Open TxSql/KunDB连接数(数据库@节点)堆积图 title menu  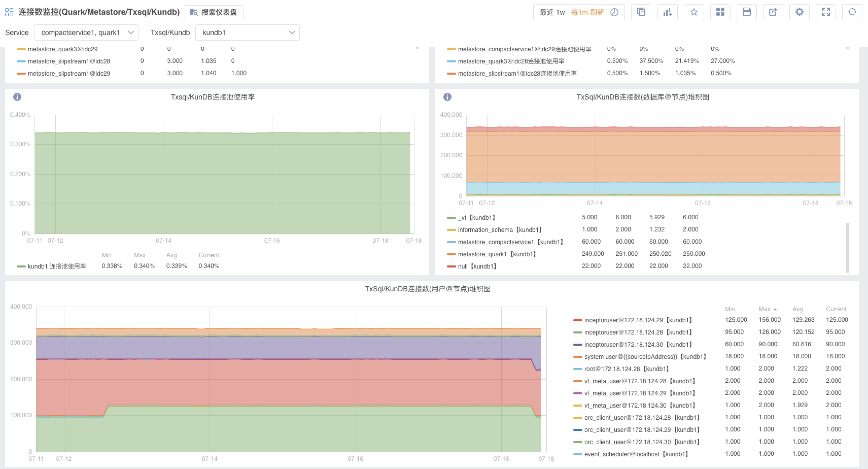(x=643, y=97)
